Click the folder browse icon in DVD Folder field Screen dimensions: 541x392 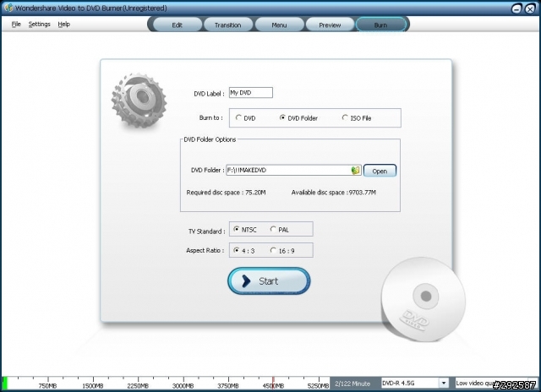point(355,171)
